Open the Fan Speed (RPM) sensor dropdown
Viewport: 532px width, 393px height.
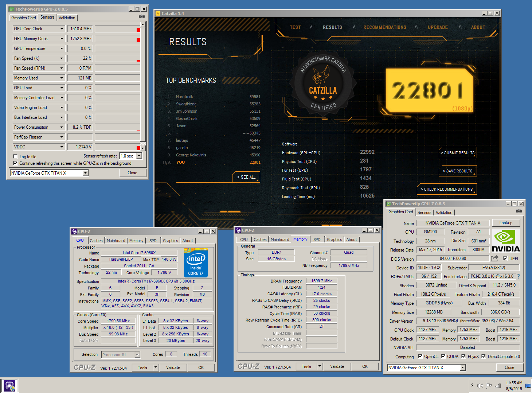point(62,68)
